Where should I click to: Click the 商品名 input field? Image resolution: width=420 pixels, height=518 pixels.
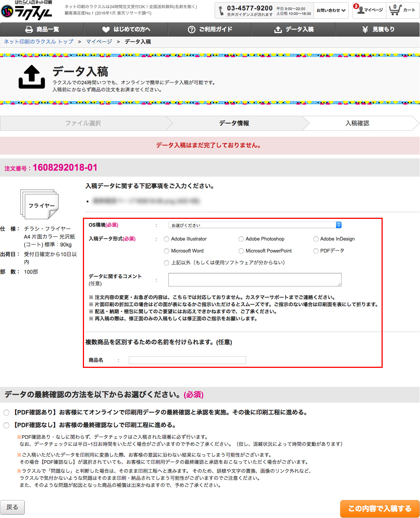pyautogui.click(x=187, y=360)
